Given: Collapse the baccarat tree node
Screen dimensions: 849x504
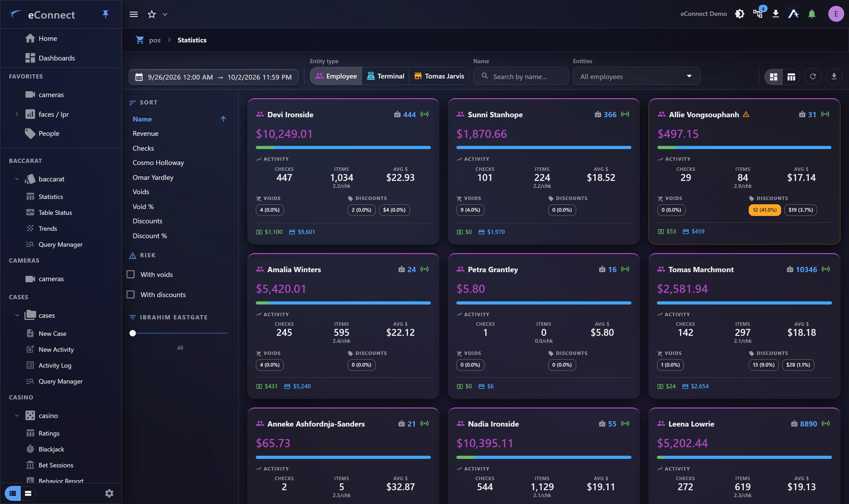Looking at the screenshot, I should (x=17, y=179).
